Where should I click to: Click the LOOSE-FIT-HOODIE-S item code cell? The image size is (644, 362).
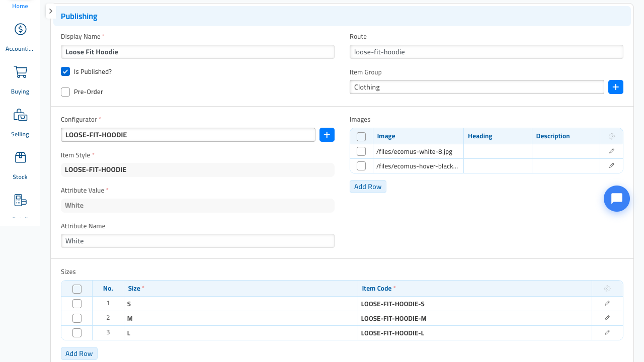475,304
